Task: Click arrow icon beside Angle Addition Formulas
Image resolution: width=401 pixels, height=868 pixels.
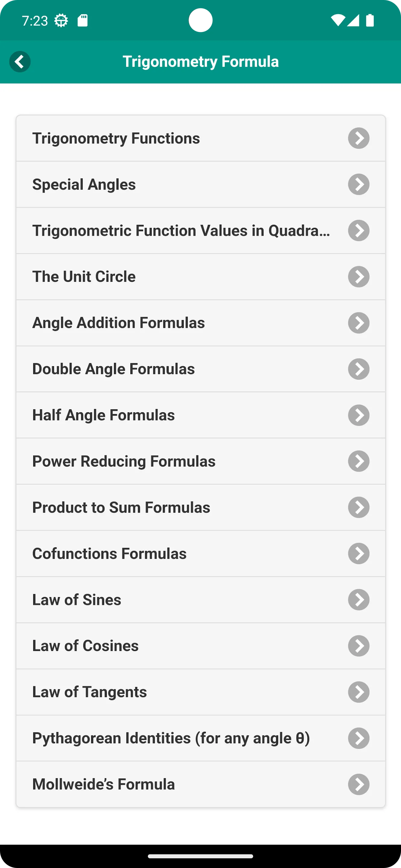Action: [358, 323]
